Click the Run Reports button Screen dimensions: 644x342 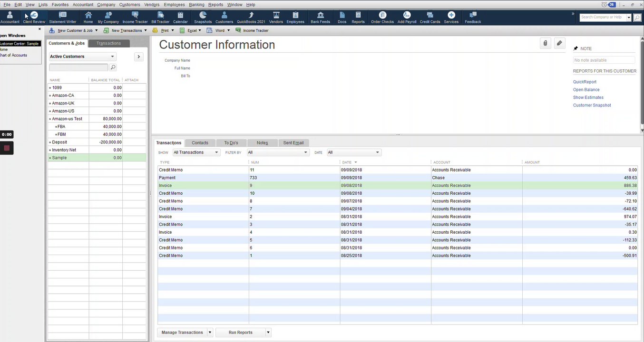[240, 332]
